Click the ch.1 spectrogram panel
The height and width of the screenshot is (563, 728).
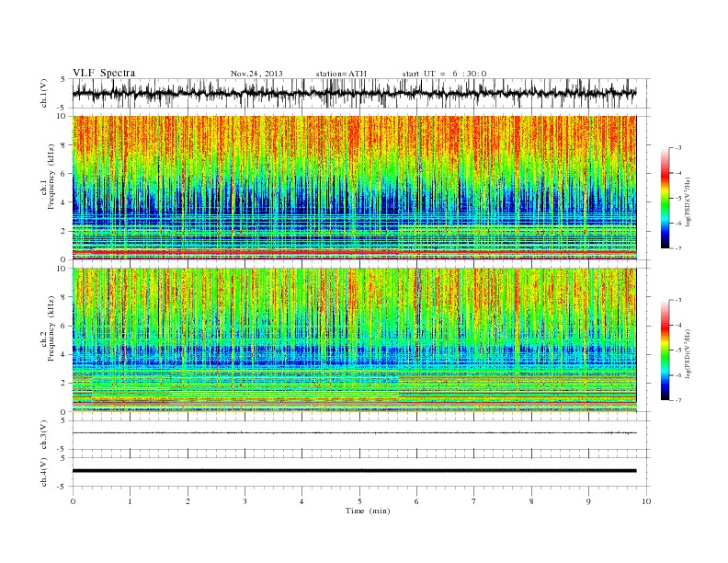click(x=355, y=188)
